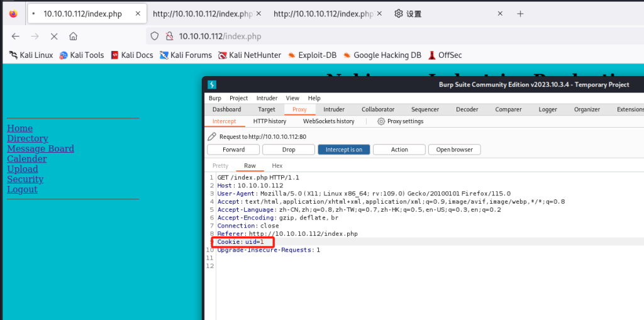Open the Kali Docs bookmark
This screenshot has width=644, height=320.
pyautogui.click(x=132, y=55)
